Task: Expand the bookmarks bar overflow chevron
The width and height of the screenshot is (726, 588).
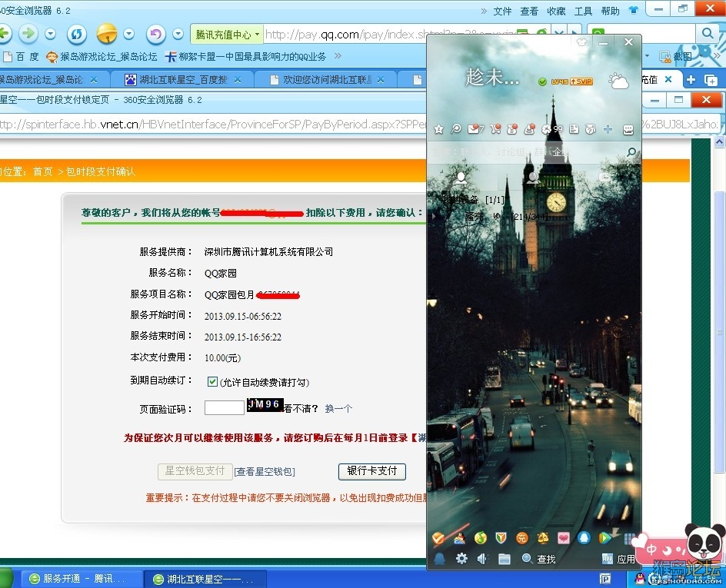Action: 338,56
